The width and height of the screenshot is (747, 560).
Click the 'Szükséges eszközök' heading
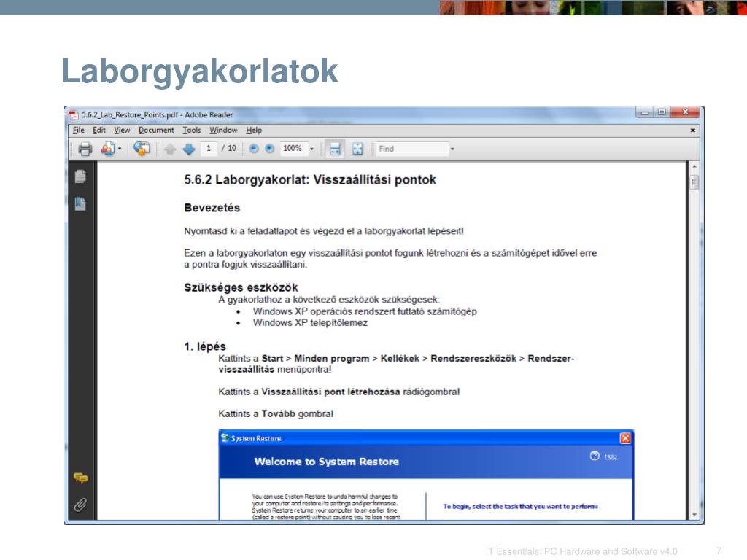pos(241,287)
